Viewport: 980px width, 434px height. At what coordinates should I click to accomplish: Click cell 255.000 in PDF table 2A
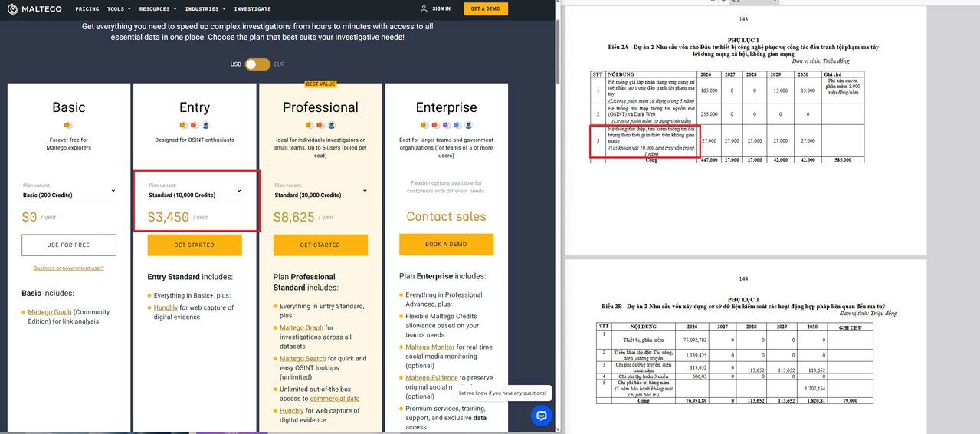click(x=709, y=114)
